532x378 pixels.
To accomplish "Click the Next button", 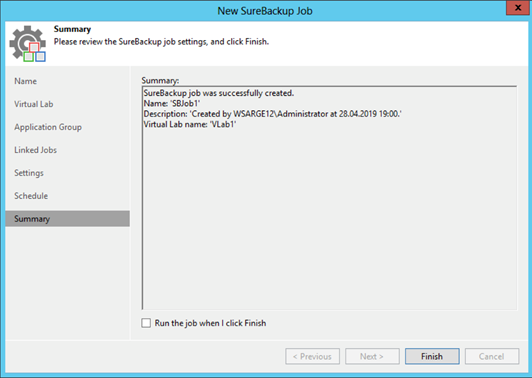I will coord(372,356).
